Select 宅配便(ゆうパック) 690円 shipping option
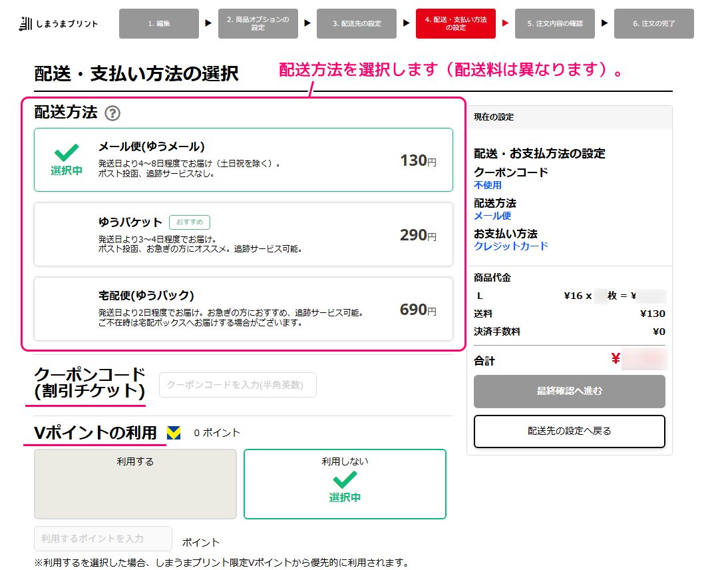 pos(243,309)
